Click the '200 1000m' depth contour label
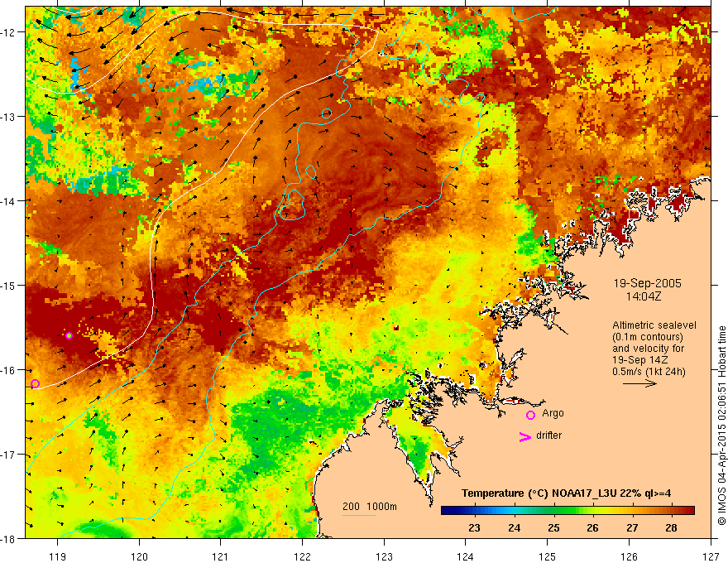Viewport: 728px width, 563px height. [370, 507]
